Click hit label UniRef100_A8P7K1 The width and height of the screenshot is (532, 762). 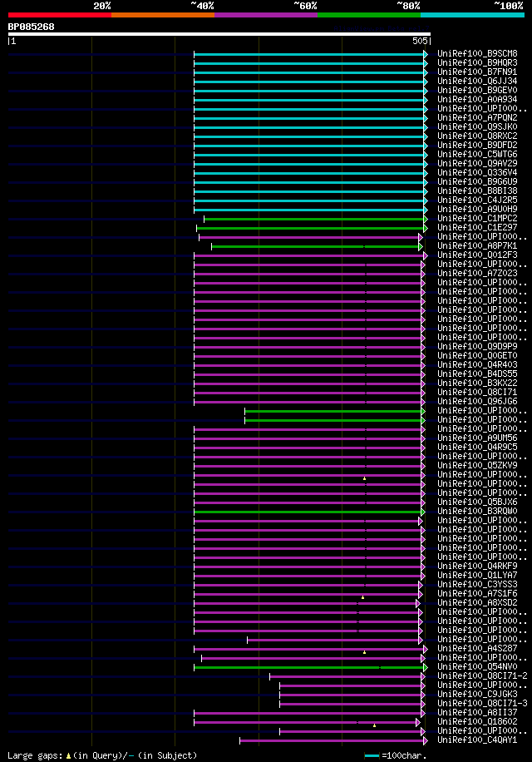coord(477,246)
